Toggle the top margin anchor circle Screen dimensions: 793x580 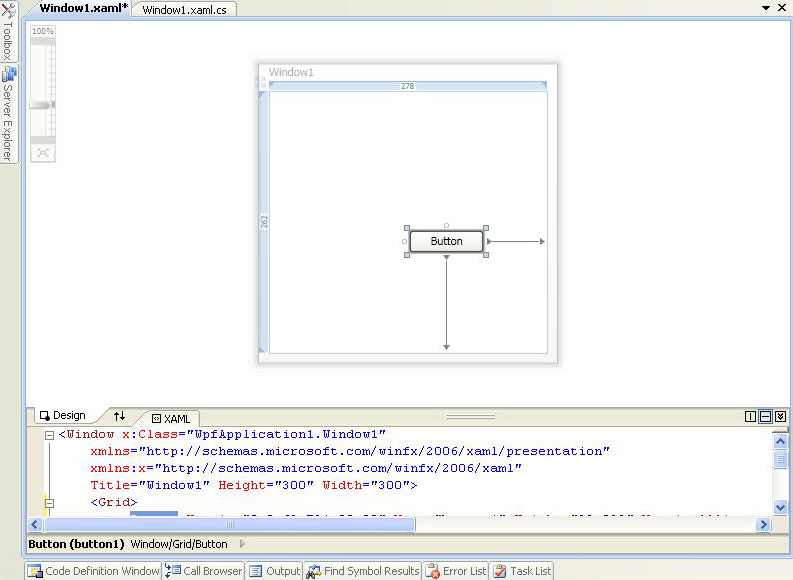pyautogui.click(x=446, y=226)
